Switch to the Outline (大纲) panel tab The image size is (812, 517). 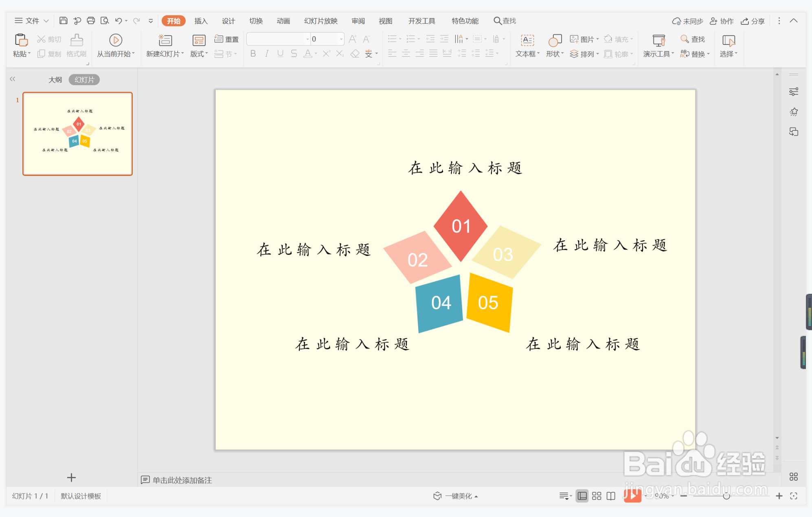pos(55,80)
